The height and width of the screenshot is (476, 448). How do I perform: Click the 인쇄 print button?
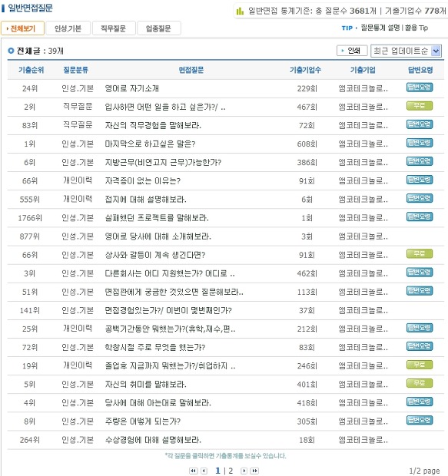point(352,51)
